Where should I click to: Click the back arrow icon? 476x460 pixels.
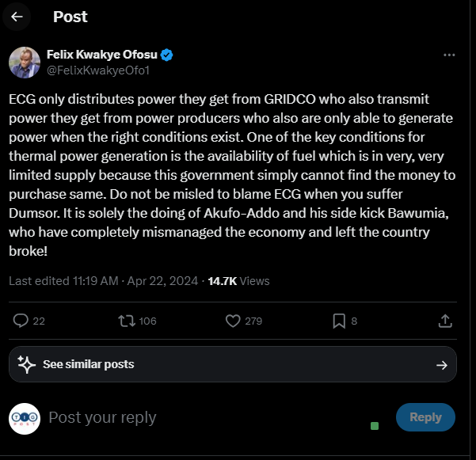(17, 17)
